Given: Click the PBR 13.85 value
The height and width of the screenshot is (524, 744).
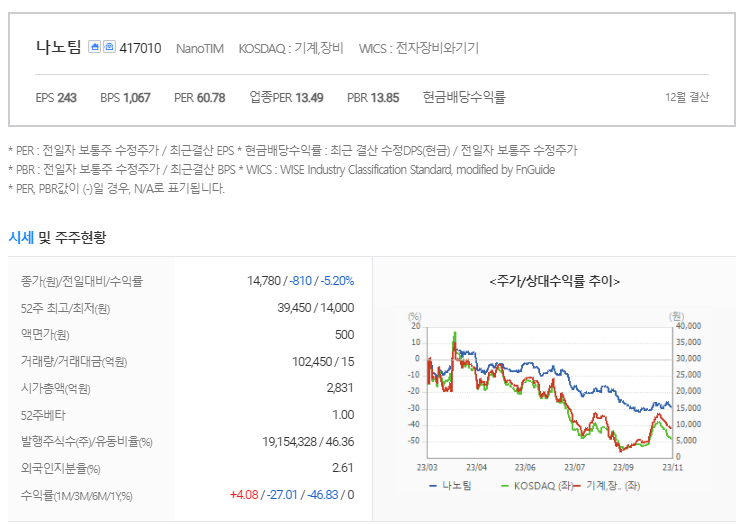Looking at the screenshot, I should click(x=373, y=98).
